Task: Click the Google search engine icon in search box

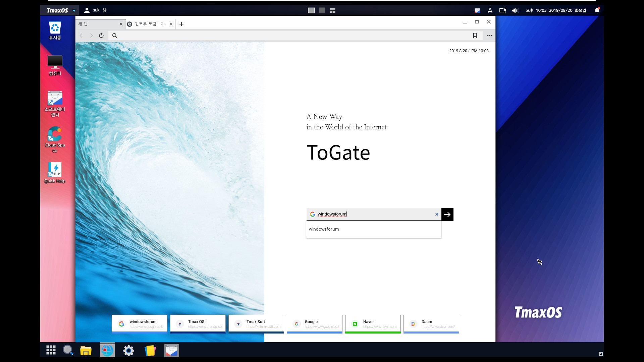Action: (x=313, y=214)
